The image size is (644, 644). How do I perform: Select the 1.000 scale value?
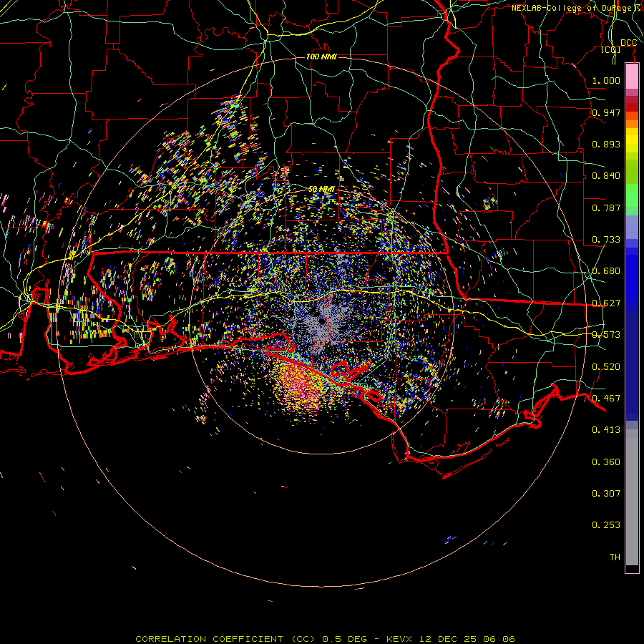point(606,80)
